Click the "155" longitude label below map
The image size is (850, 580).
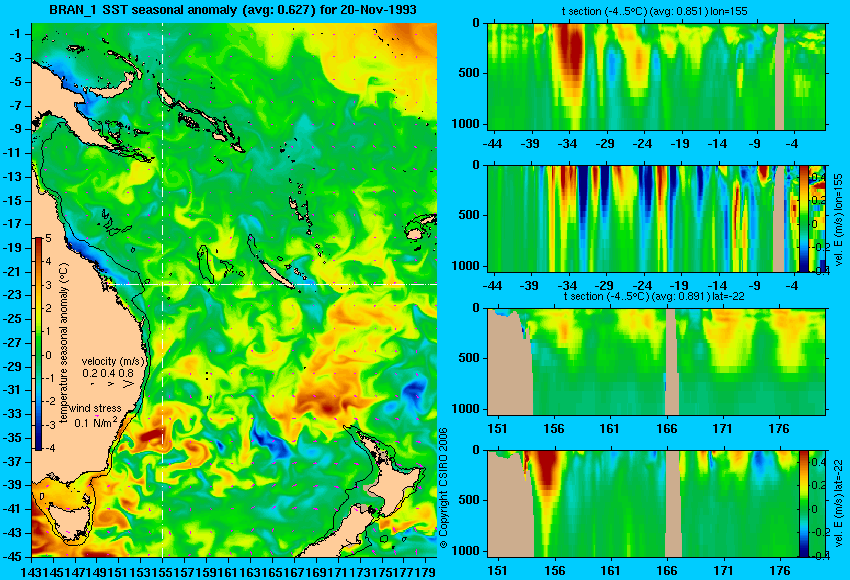pyautogui.click(x=163, y=571)
